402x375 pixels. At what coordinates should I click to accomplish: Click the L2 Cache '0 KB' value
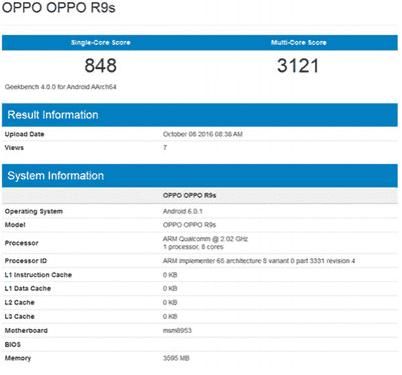tap(170, 302)
